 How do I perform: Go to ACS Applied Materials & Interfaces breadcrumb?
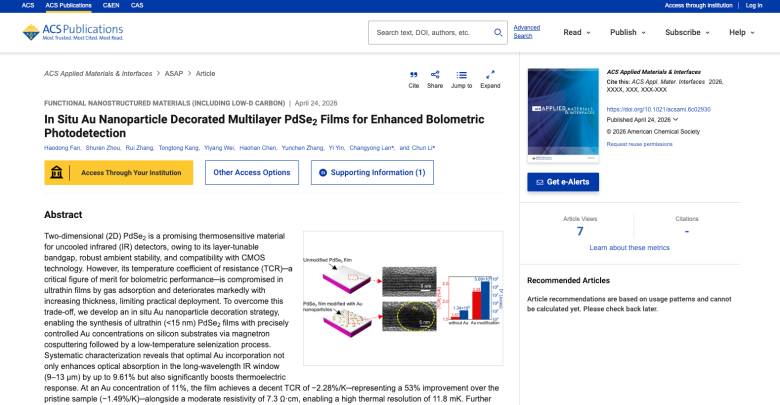[x=98, y=74]
